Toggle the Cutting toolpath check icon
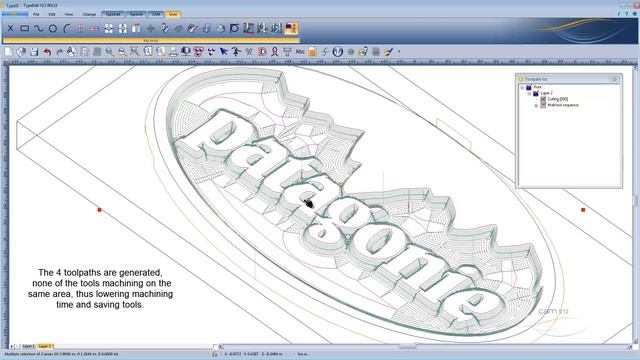This screenshot has height=360, width=640. [543, 99]
